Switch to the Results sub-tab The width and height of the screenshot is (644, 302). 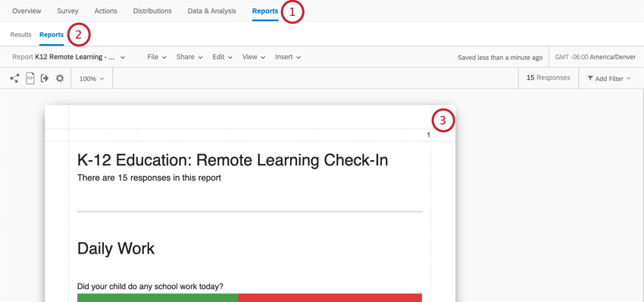pos(20,35)
